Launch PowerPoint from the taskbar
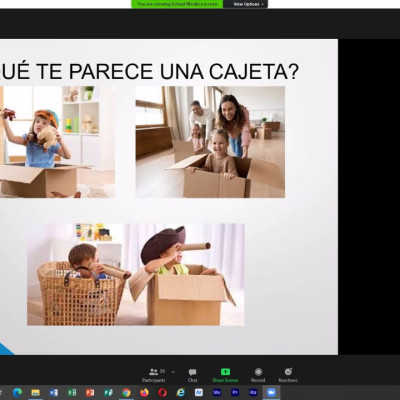This screenshot has width=400, height=400. 90,392
